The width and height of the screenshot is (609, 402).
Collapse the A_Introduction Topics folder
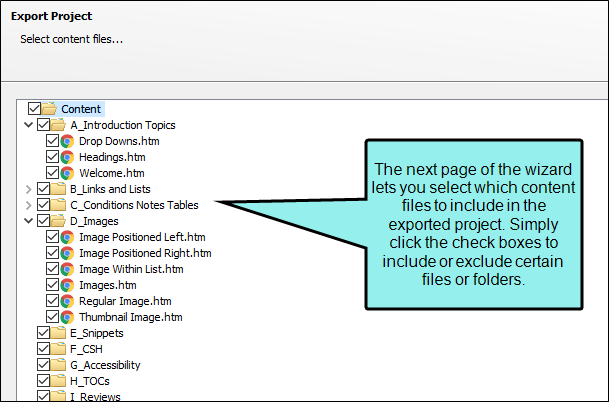(28, 125)
